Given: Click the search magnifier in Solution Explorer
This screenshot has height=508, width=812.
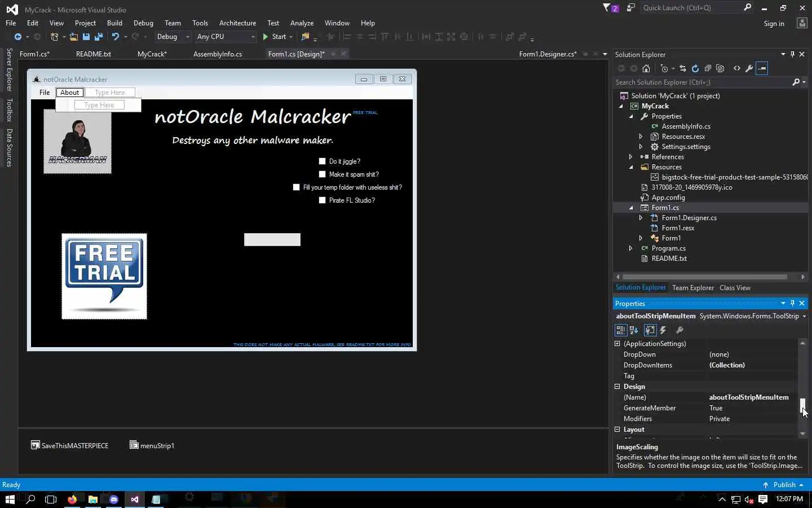Looking at the screenshot, I should point(796,82).
